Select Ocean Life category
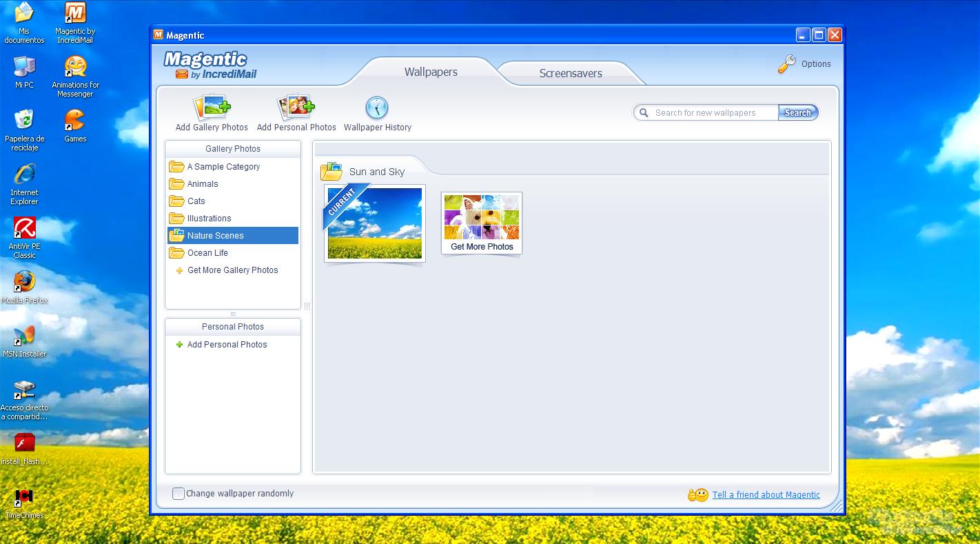Screen dimensions: 980x544 pyautogui.click(x=233, y=252)
